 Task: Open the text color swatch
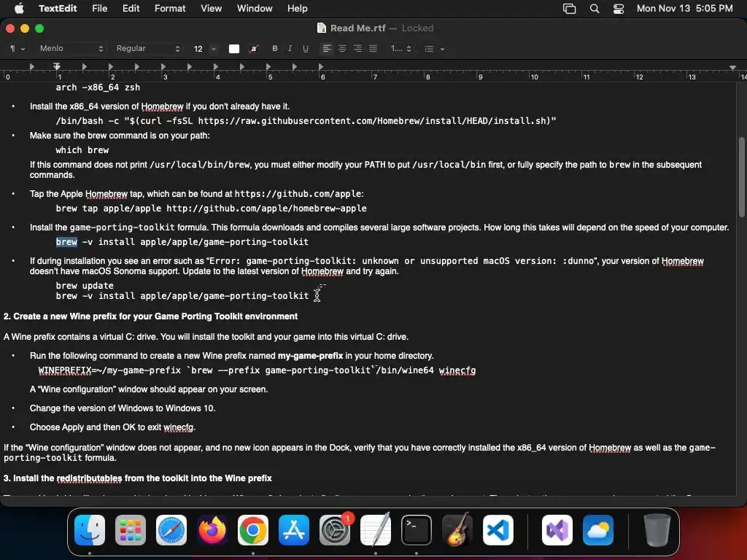[234, 49]
